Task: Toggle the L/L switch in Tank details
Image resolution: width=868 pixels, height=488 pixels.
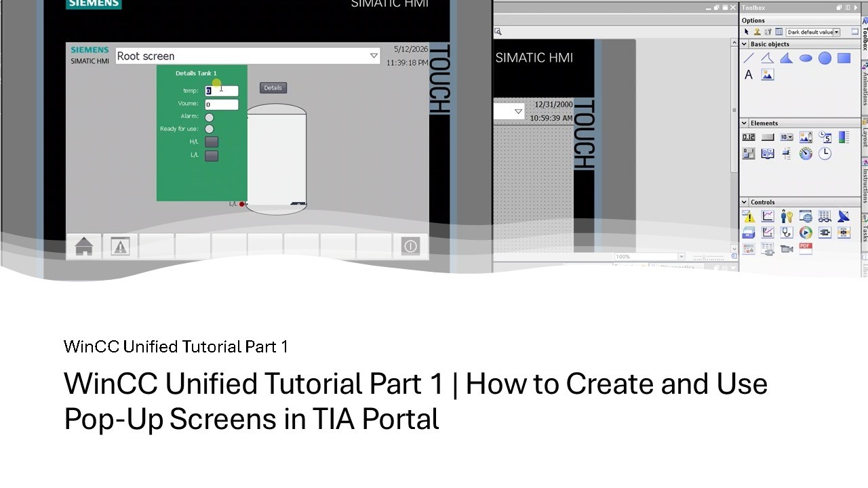Action: coord(212,155)
